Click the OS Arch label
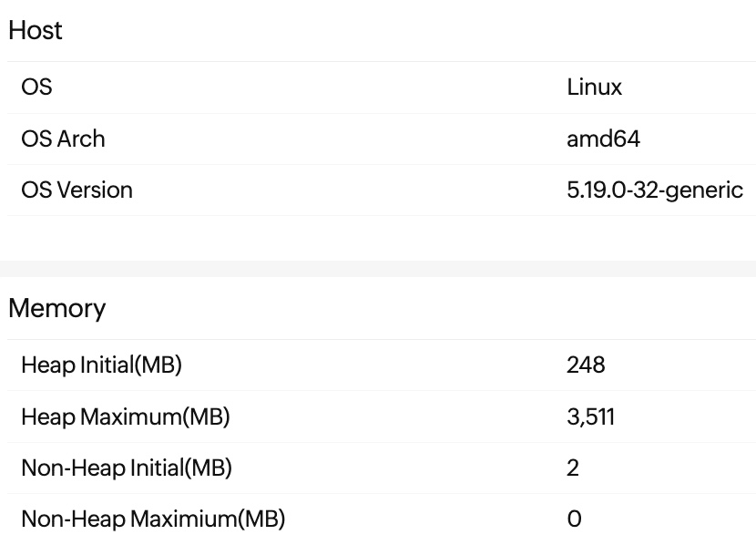The image size is (756, 545). (63, 139)
